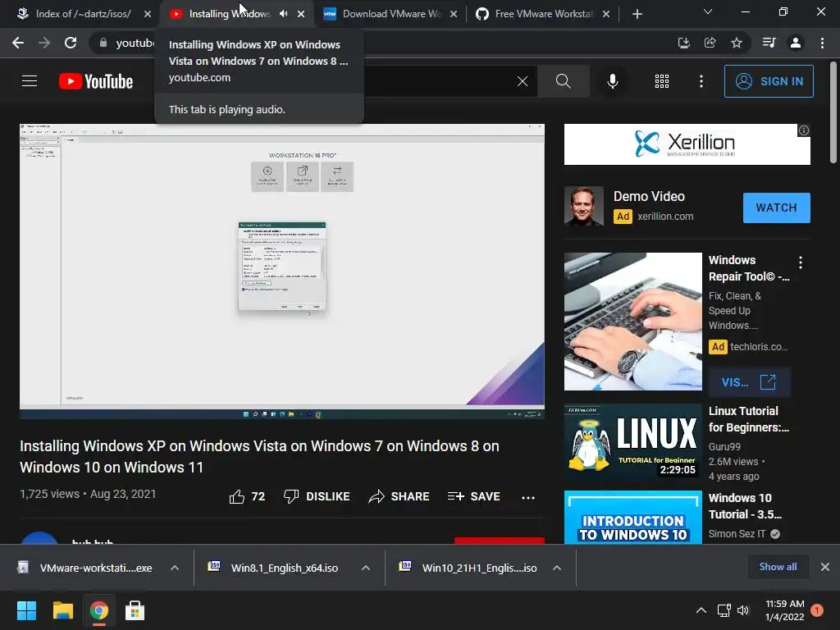Share the video
Screen dimensions: 840x630
399,496
